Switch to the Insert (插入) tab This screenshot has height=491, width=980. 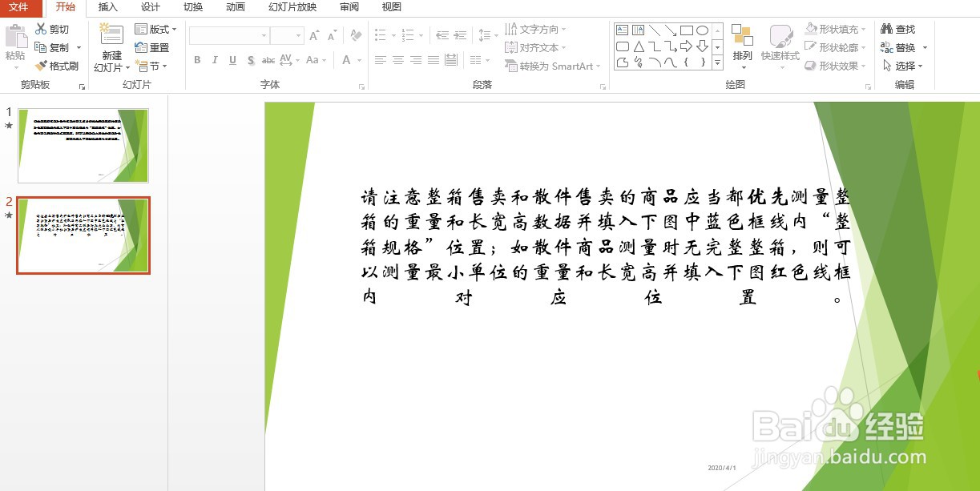[107, 7]
